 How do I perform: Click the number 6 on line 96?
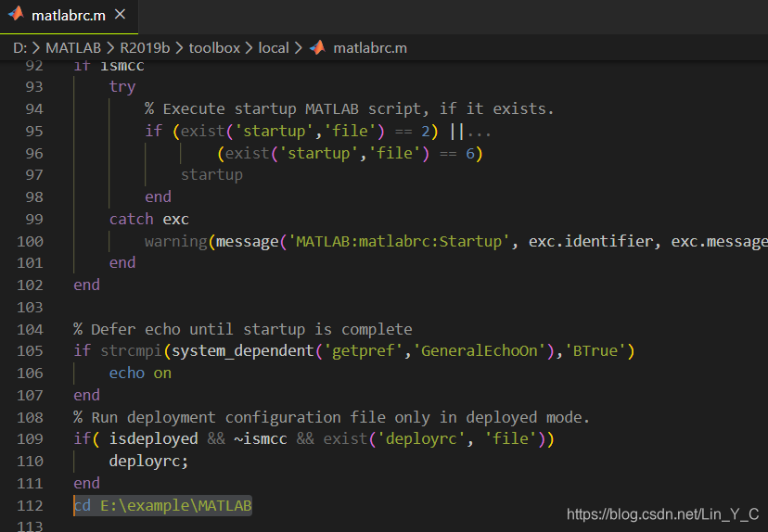tap(470, 154)
